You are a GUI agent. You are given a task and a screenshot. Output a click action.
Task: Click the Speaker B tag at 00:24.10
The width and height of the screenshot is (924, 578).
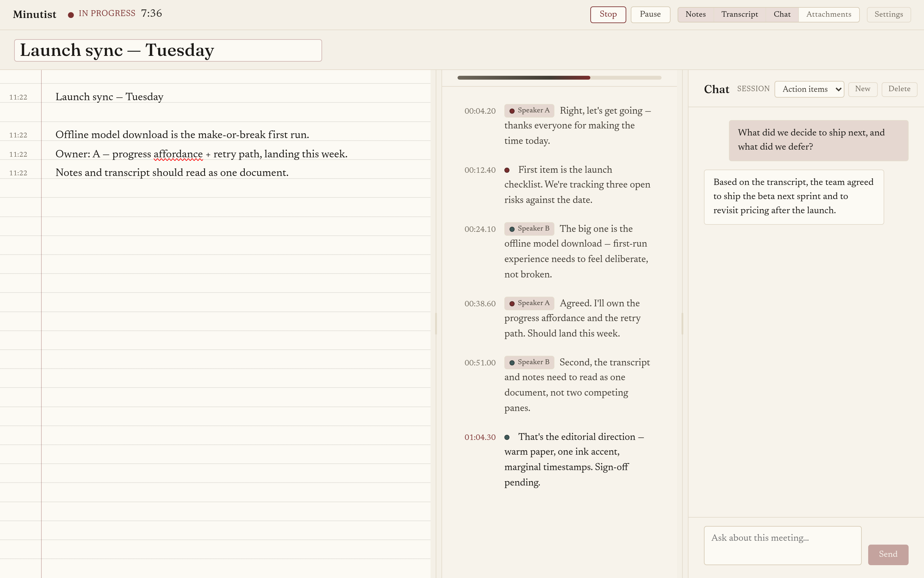coord(529,229)
